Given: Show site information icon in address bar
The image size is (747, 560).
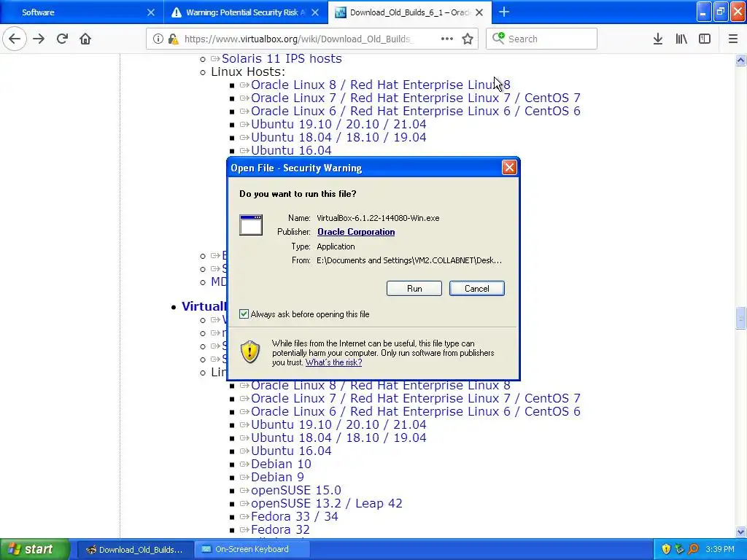Looking at the screenshot, I should pyautogui.click(x=158, y=39).
